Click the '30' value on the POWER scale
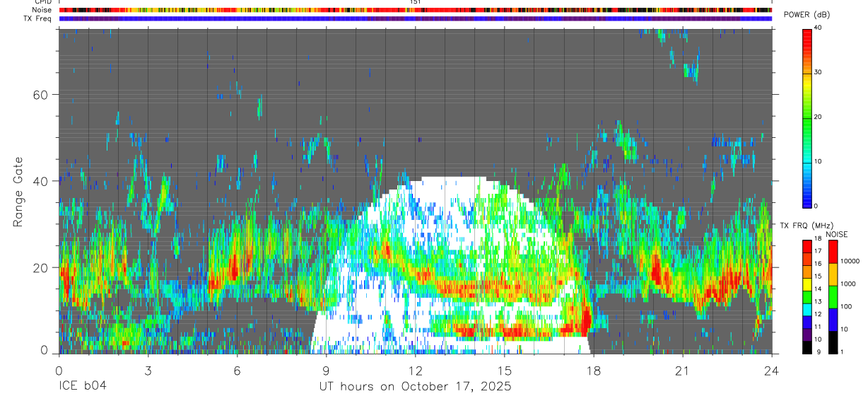The image size is (868, 401). [819, 72]
